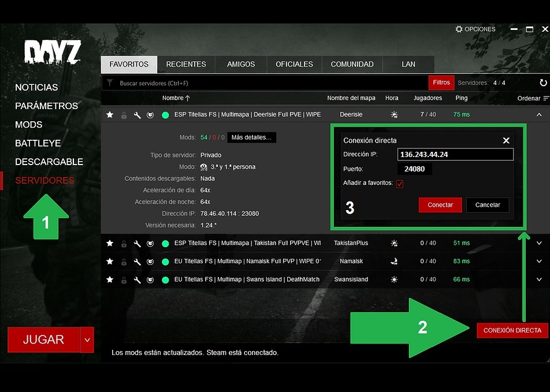The width and height of the screenshot is (550, 392).
Task: Click the daytime sun icon for Deerisle server
Action: pos(394,115)
